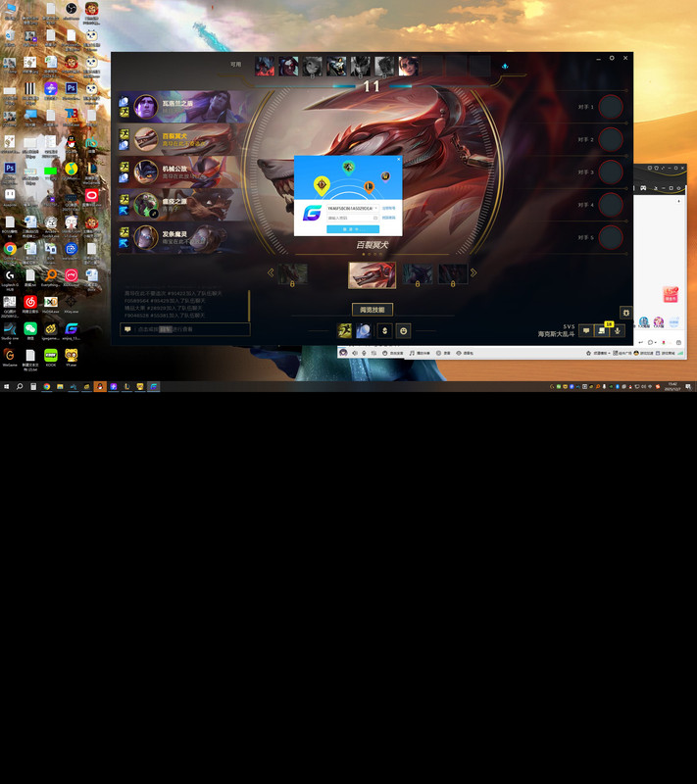Open the ward skin picker beside the emote button
The width and height of the screenshot is (697, 784).
tap(384, 330)
